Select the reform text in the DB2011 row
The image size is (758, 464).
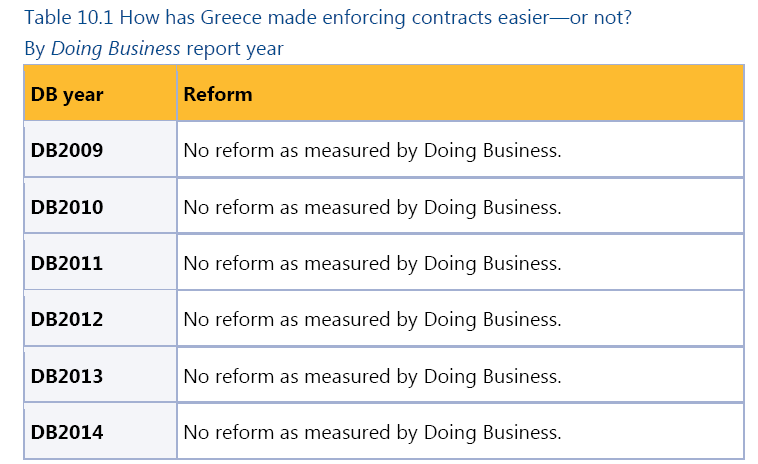pos(372,264)
